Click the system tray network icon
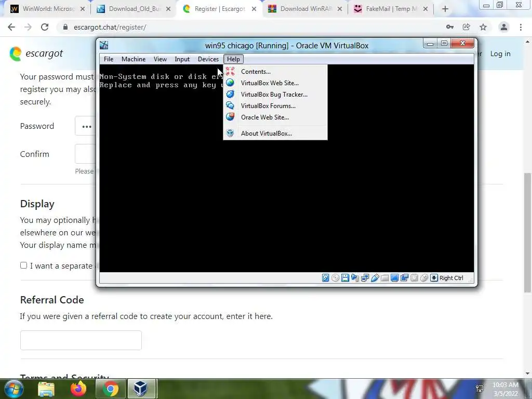Image resolution: width=532 pixels, height=399 pixels. [480, 389]
